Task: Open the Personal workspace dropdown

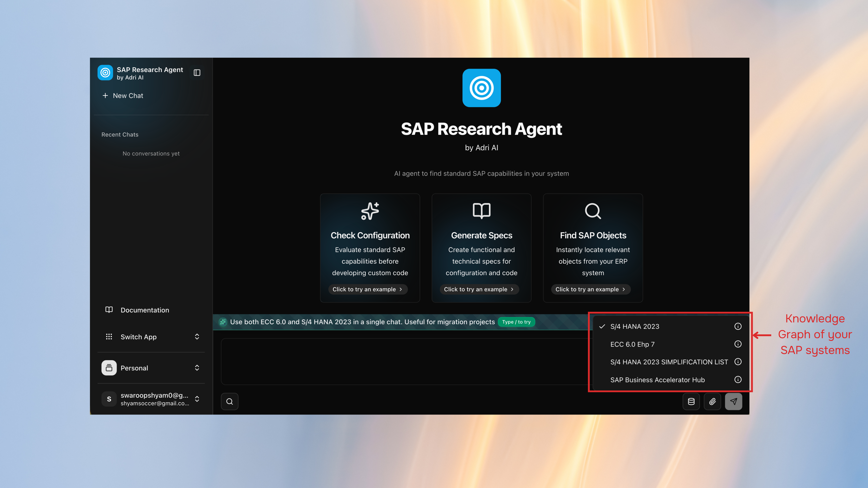Action: 197,368
